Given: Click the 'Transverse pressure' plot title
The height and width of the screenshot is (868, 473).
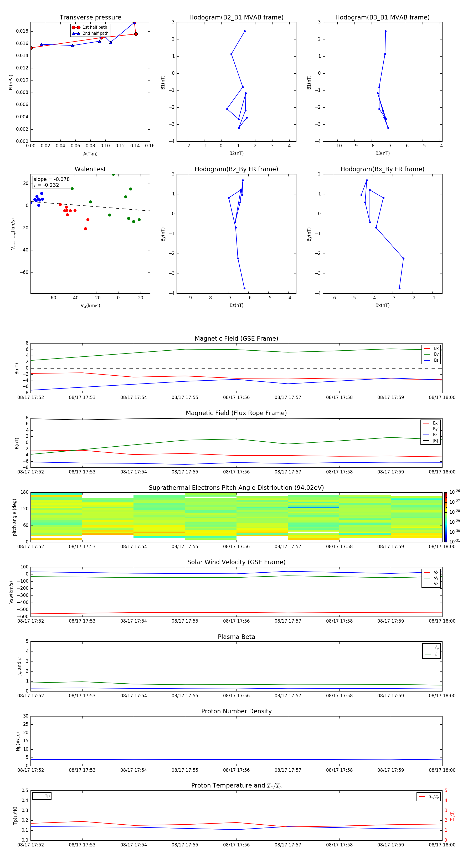Looking at the screenshot, I should click(x=90, y=18).
